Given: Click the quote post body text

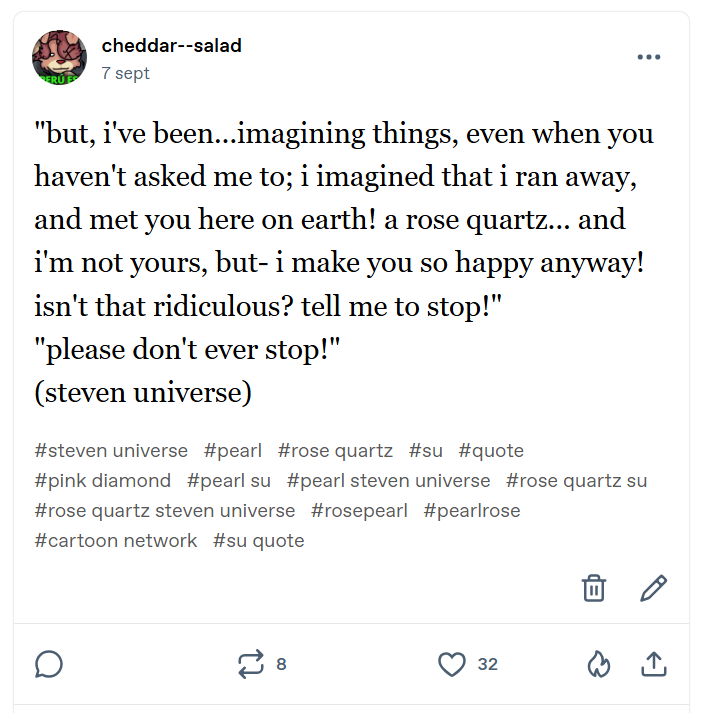Looking at the screenshot, I should [x=344, y=263].
